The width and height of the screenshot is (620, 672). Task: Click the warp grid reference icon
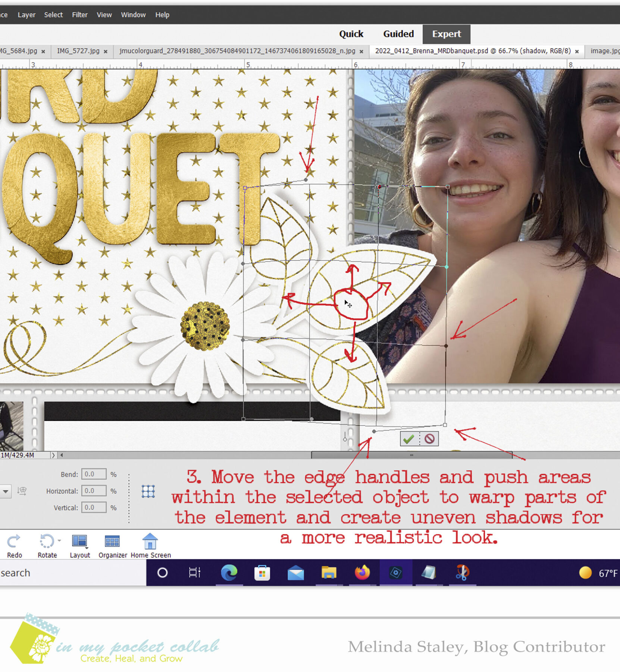[148, 491]
